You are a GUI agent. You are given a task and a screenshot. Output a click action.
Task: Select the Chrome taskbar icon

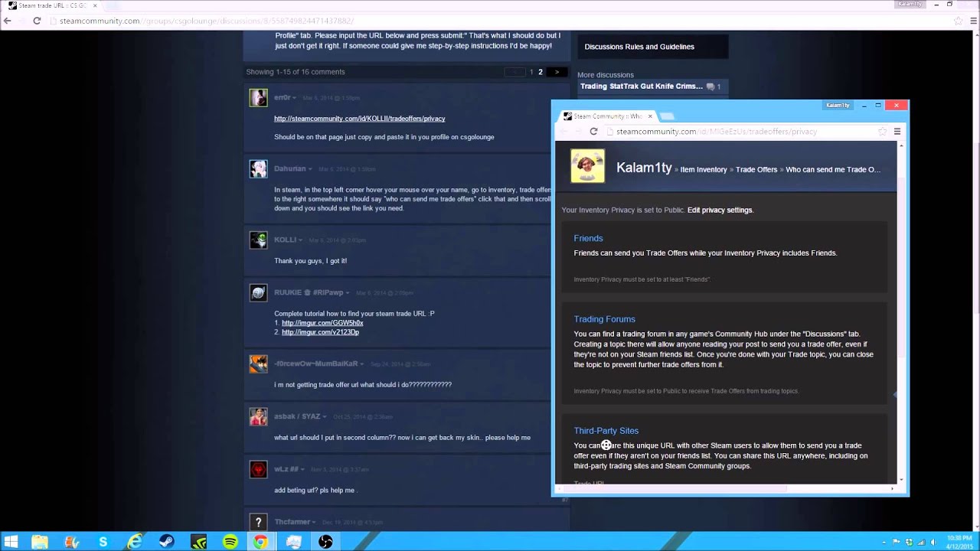coord(261,542)
